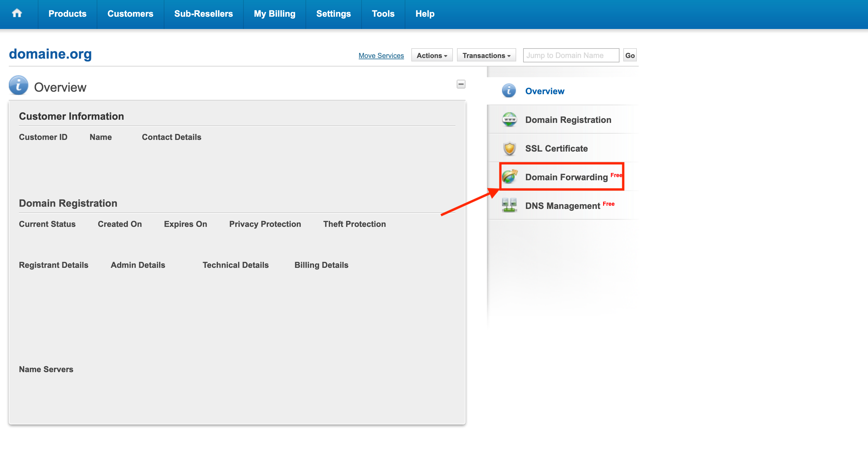868x455 pixels.
Task: Open the Transactions dropdown
Action: tap(486, 55)
